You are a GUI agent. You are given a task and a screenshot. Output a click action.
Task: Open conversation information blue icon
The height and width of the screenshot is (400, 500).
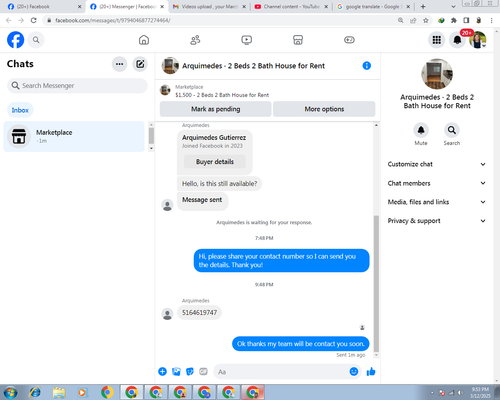pos(367,66)
